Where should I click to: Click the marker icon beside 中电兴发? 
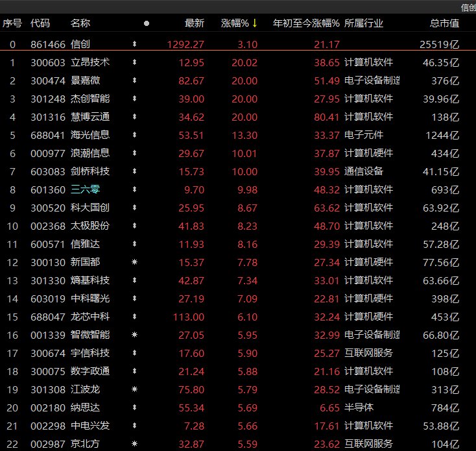[x=134, y=426]
